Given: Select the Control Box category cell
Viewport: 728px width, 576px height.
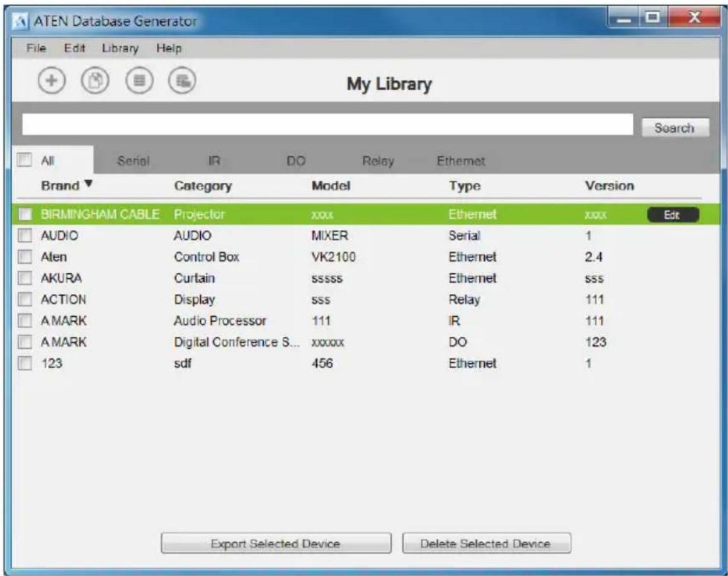Looking at the screenshot, I should tap(207, 257).
